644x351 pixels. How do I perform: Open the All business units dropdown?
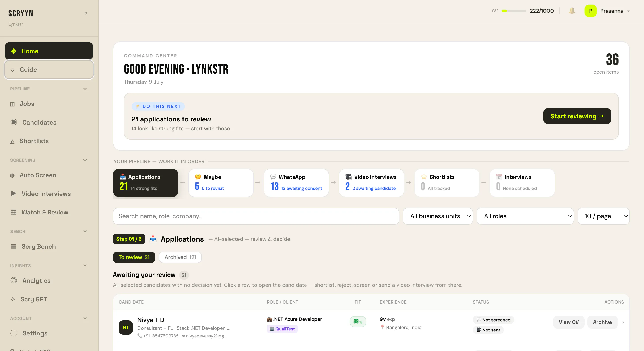tap(438, 216)
